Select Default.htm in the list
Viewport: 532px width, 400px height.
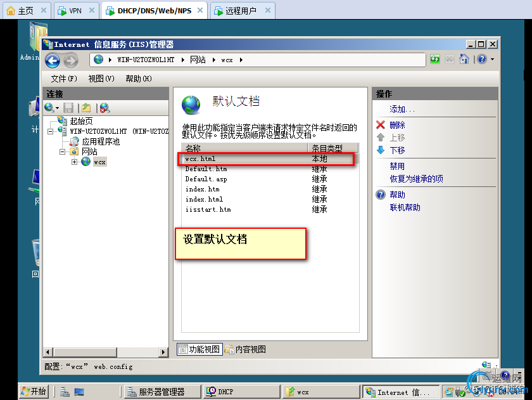point(270,169)
